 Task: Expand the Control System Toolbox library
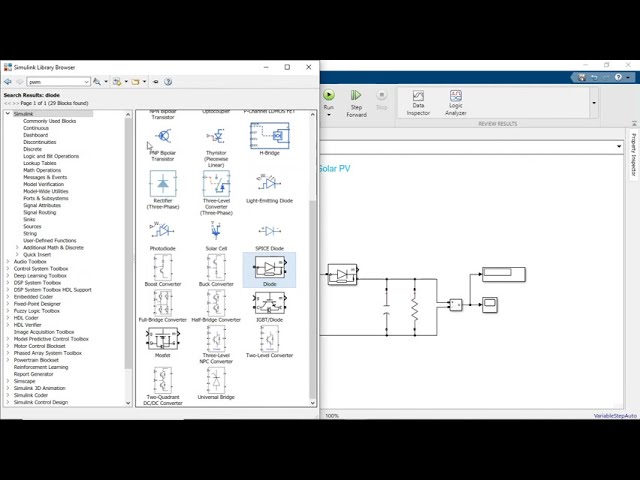pos(7,269)
